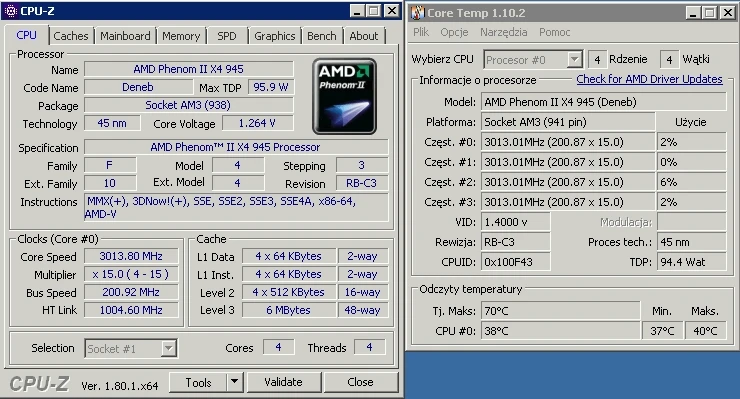
Task: Click the Specification field in CPU-Z
Action: pyautogui.click(x=236, y=147)
